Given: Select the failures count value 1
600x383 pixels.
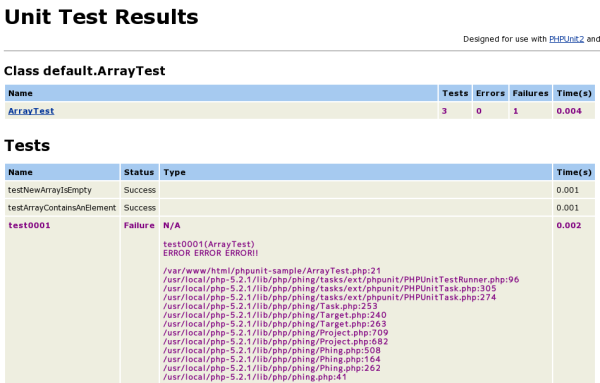Looking at the screenshot, I should pos(515,111).
